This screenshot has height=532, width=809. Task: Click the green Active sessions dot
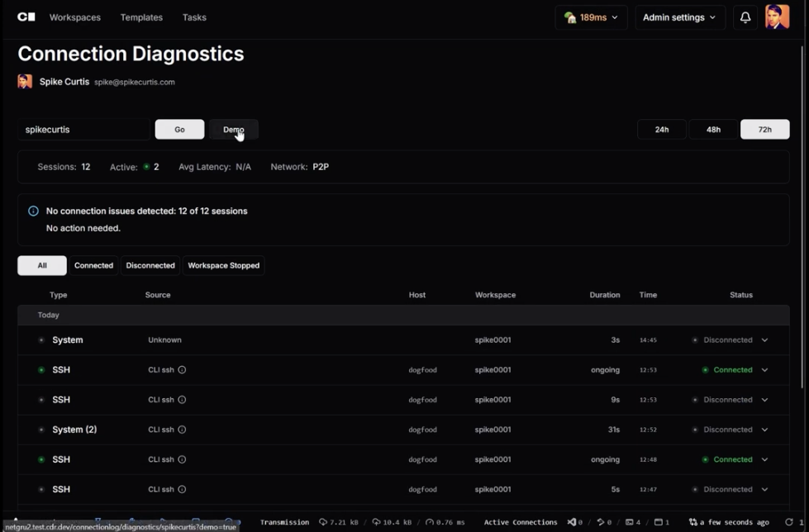[146, 167]
